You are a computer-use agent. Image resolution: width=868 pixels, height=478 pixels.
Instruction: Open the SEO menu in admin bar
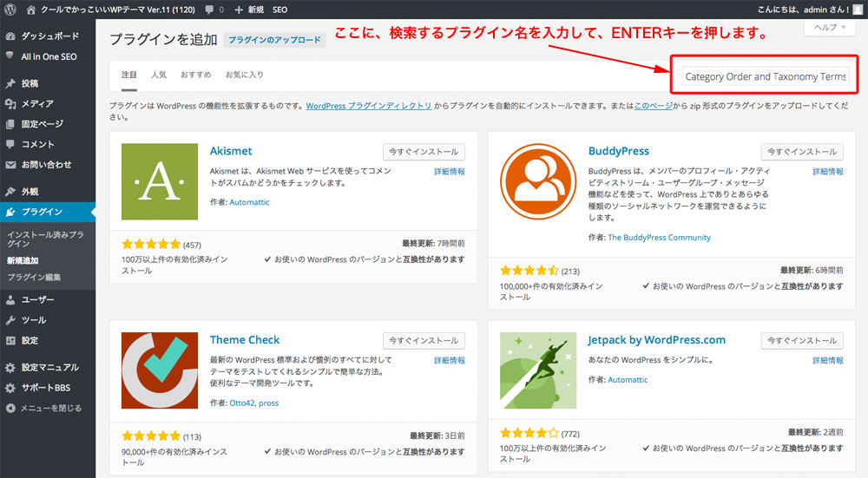pyautogui.click(x=279, y=10)
